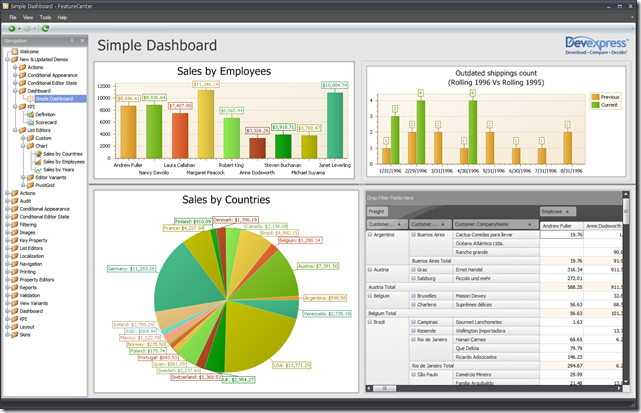Click the Images folder icon
Screen dimensions: 641x413
(x=15, y=232)
